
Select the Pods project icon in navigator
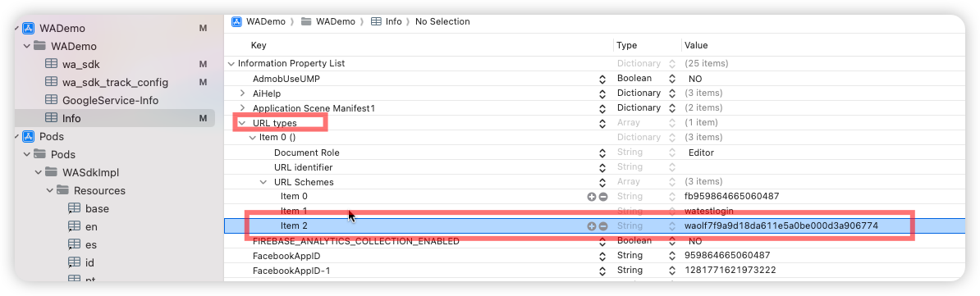tap(28, 136)
